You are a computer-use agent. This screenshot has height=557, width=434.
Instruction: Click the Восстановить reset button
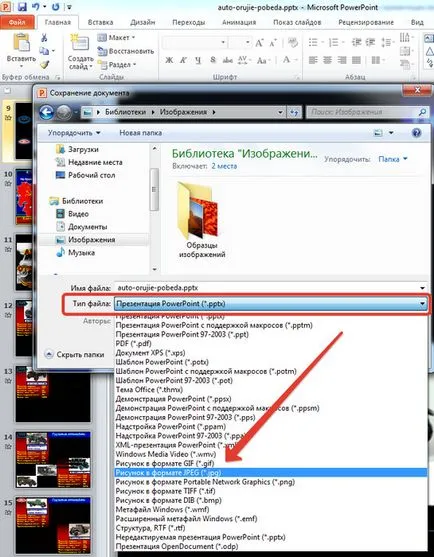click(126, 51)
